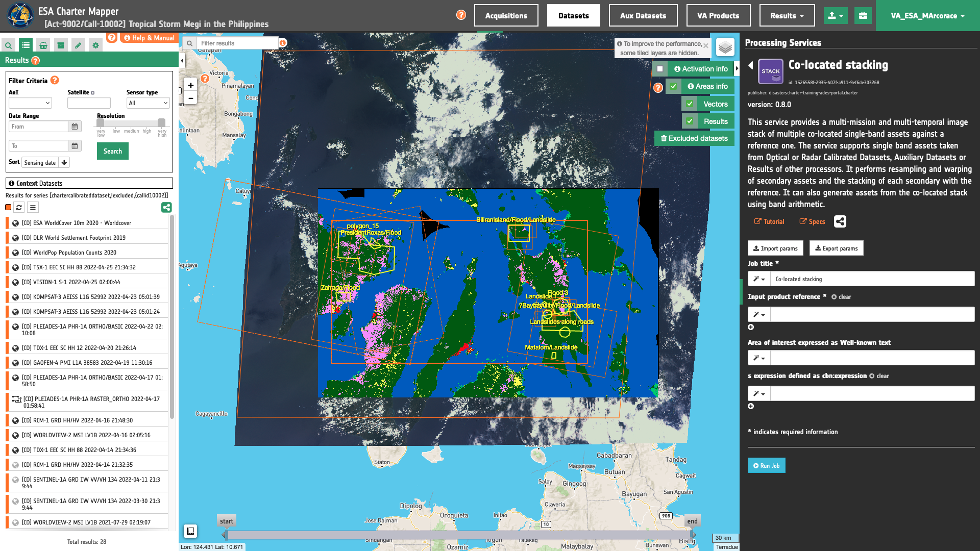Click the help icon beside Filter Criteria
980x551 pixels.
pyautogui.click(x=55, y=80)
